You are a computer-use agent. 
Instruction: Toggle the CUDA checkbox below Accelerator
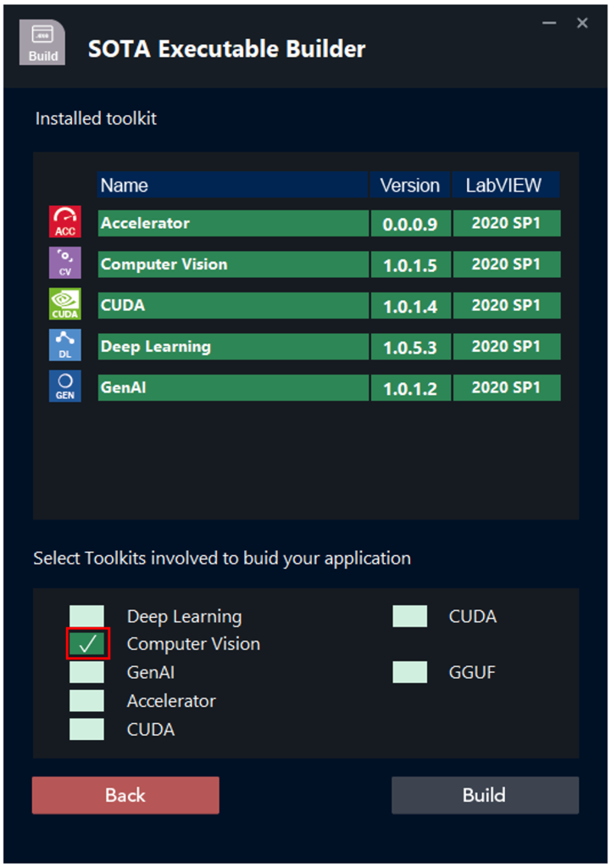[x=87, y=730]
